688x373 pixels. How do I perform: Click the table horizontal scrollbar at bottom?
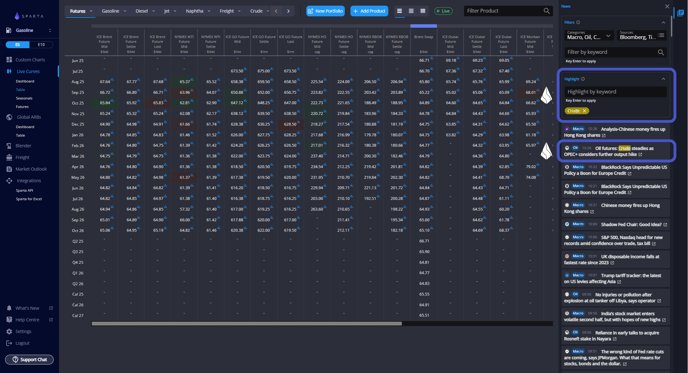(247, 324)
